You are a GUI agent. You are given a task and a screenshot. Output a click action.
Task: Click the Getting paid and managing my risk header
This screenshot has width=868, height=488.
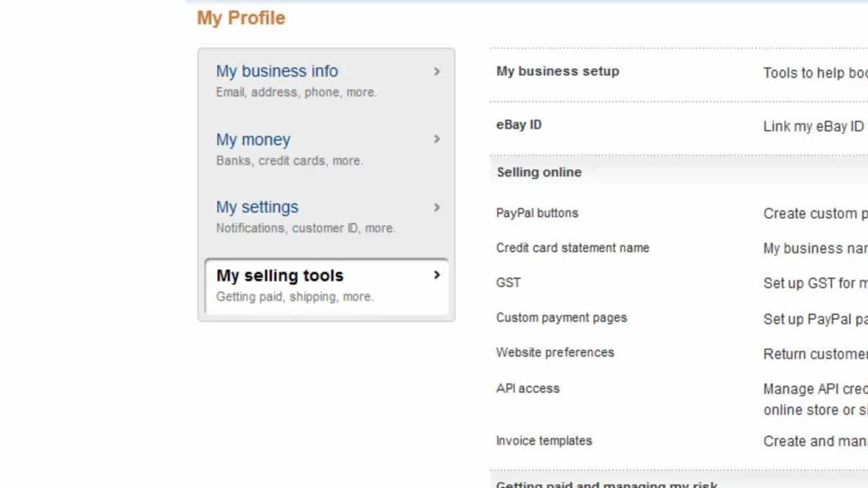click(x=607, y=484)
